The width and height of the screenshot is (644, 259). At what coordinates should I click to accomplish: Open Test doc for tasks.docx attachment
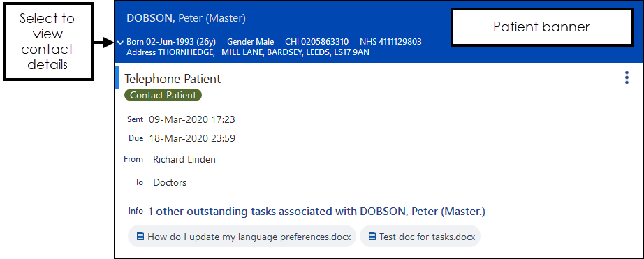(x=420, y=237)
